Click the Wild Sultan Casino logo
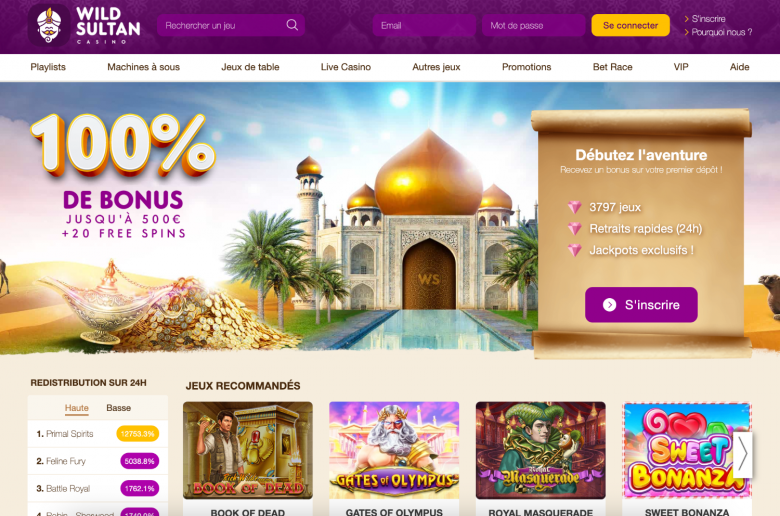Image resolution: width=780 pixels, height=516 pixels. (84, 25)
